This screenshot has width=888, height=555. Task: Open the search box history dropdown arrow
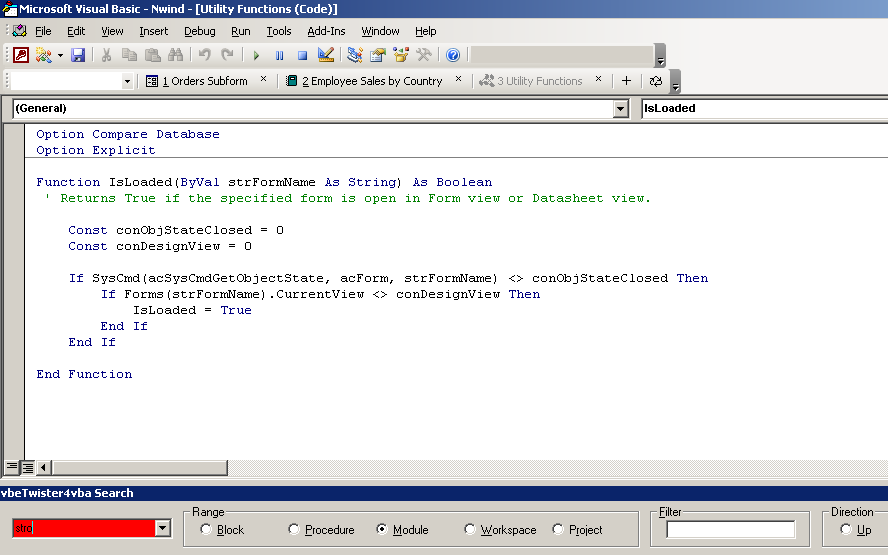163,528
